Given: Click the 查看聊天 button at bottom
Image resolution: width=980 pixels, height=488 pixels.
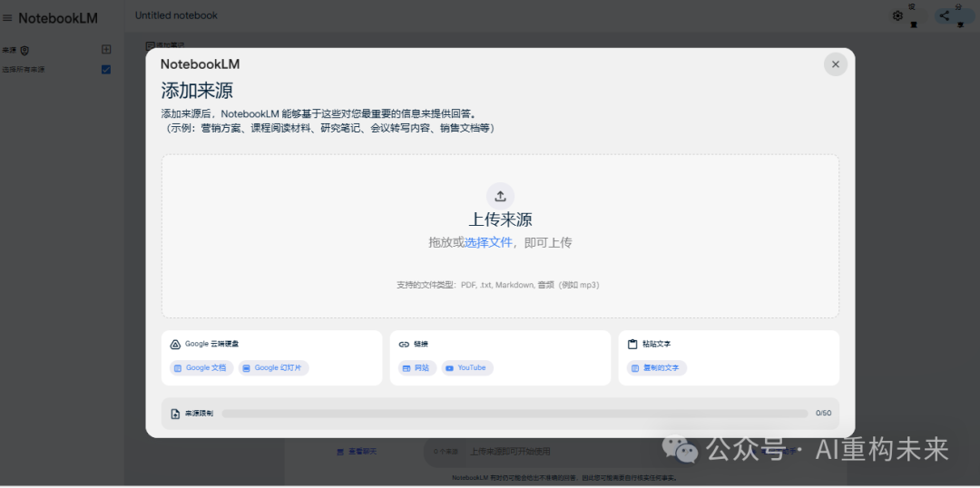Looking at the screenshot, I should coord(357,451).
